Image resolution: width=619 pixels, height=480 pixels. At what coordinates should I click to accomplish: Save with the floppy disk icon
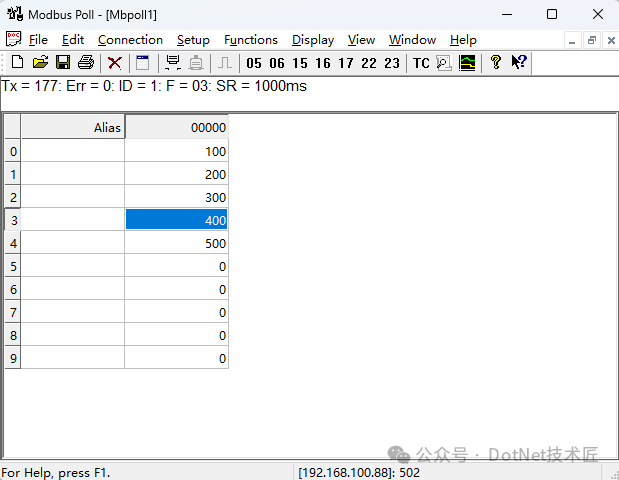[x=63, y=62]
